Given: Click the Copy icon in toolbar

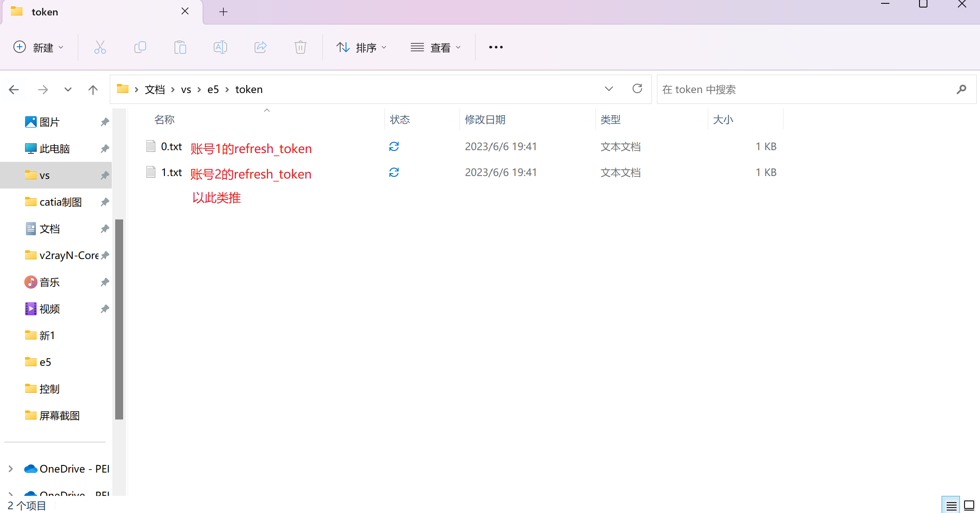Looking at the screenshot, I should coord(140,47).
